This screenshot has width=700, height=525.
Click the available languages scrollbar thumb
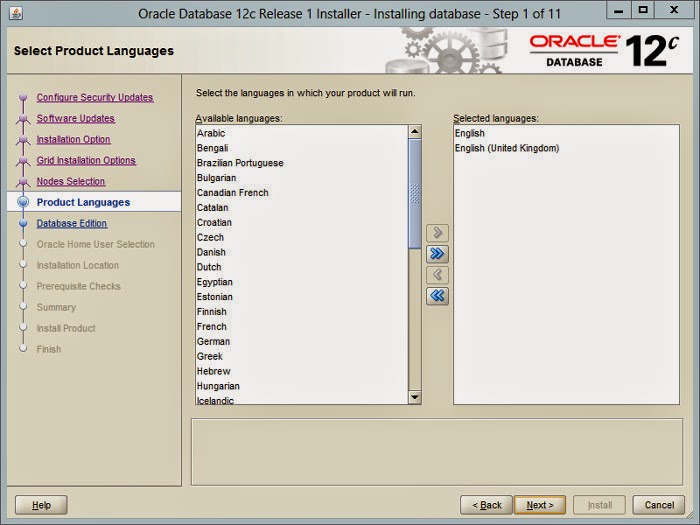[414, 193]
